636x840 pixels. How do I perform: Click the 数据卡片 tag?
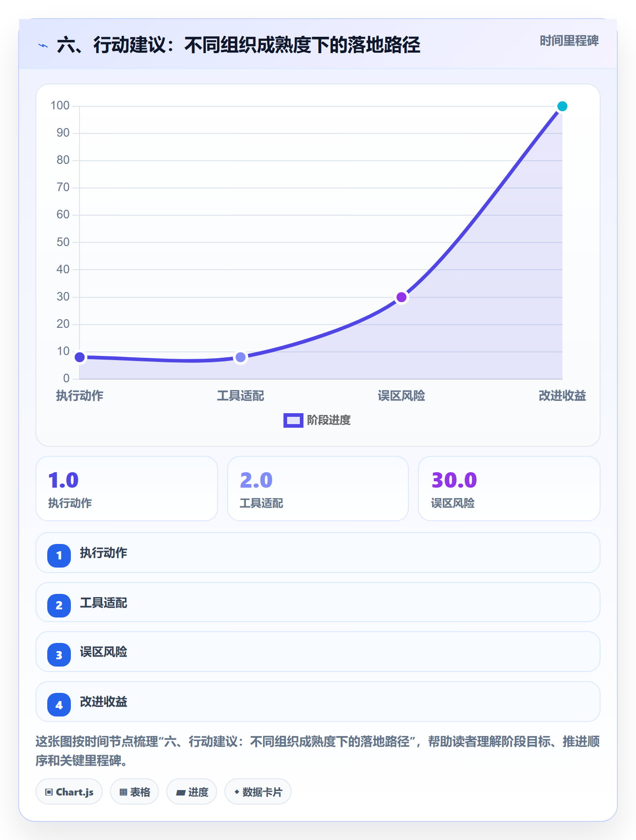point(258,792)
